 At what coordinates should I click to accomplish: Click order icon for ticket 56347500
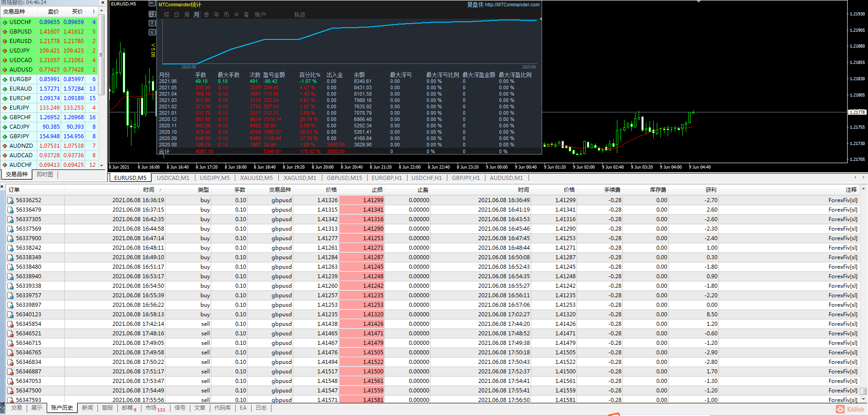pyautogui.click(x=10, y=391)
